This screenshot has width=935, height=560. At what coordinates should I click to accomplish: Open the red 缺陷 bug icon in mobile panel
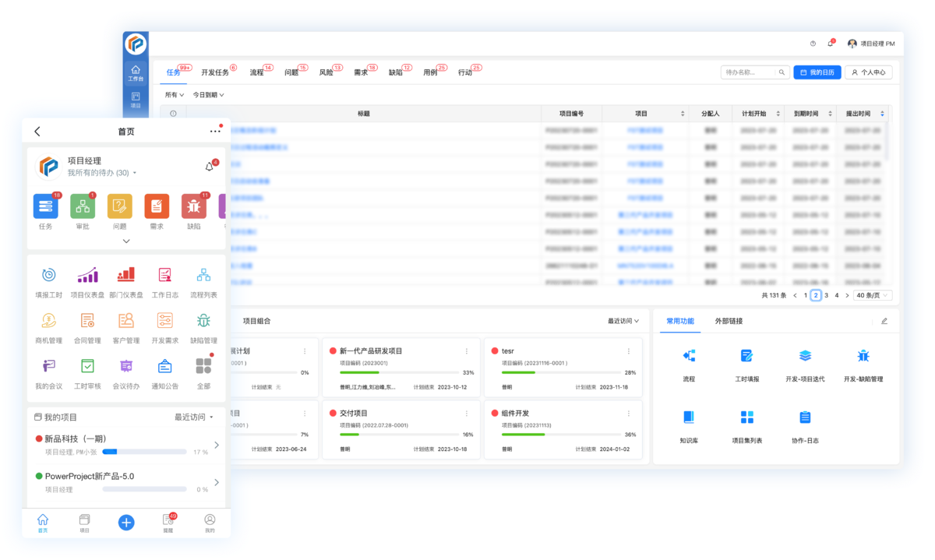[x=194, y=206]
